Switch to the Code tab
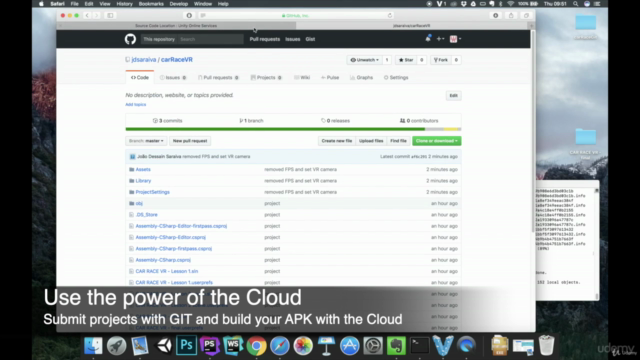This screenshot has height=360, width=640. point(140,78)
